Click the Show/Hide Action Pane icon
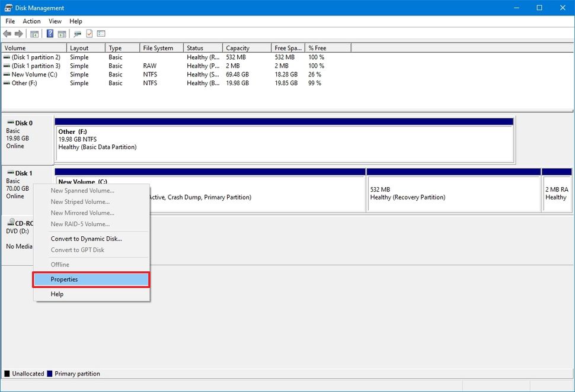This screenshot has height=392, width=575. coord(62,34)
